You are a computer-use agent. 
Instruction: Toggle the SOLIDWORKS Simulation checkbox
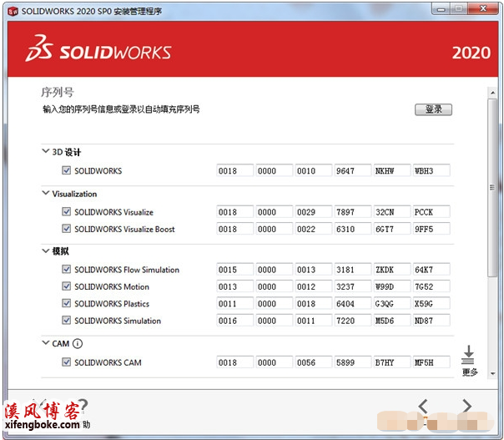(x=66, y=321)
